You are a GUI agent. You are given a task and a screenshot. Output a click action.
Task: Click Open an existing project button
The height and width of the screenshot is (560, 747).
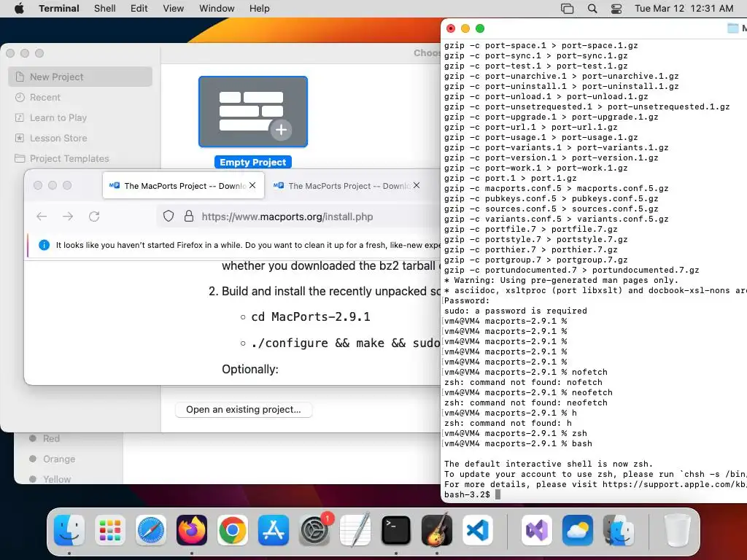[x=244, y=410]
